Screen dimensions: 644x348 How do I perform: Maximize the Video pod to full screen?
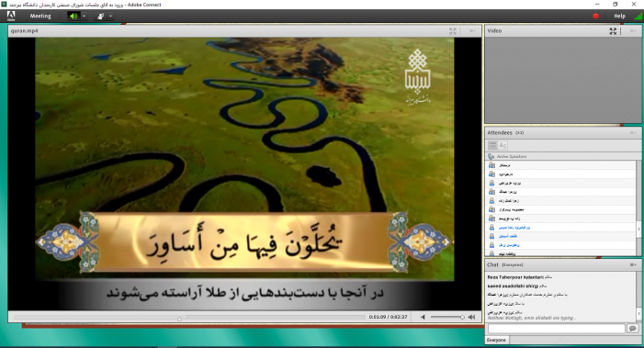(613, 31)
